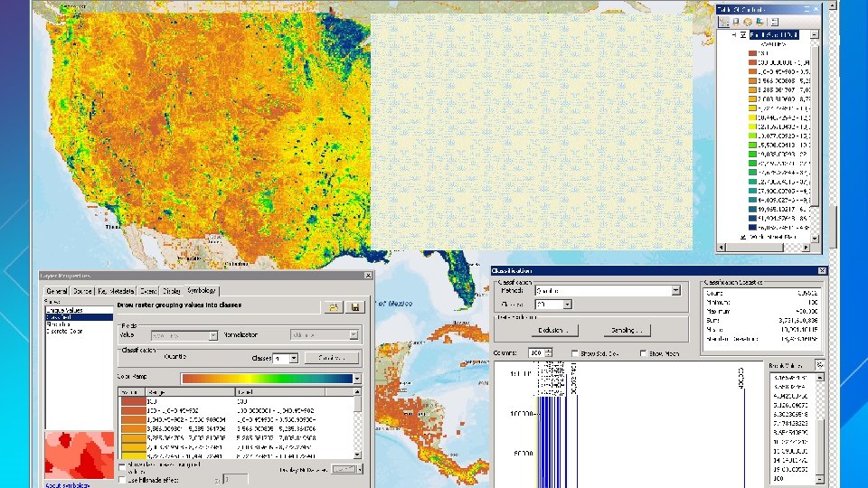
Task: Open the Table Of Contents Options icon
Action: tap(773, 23)
